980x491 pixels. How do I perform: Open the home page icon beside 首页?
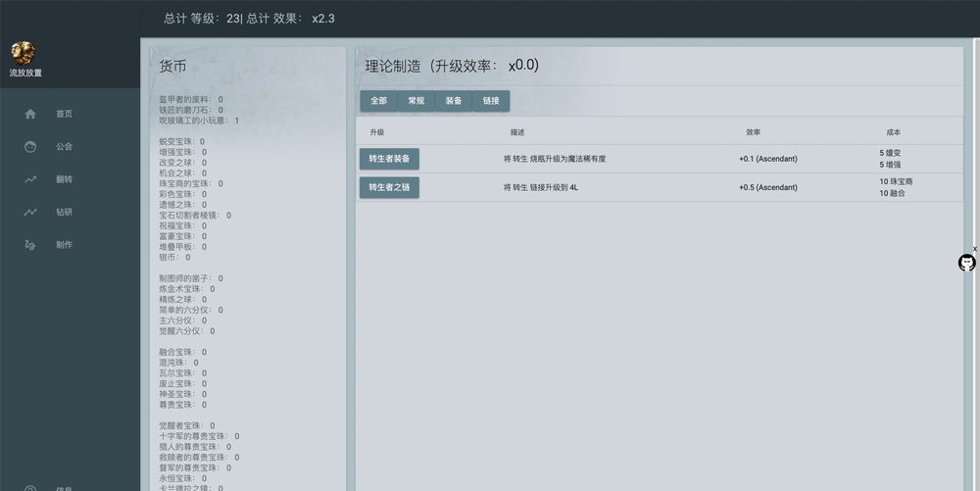click(x=30, y=114)
